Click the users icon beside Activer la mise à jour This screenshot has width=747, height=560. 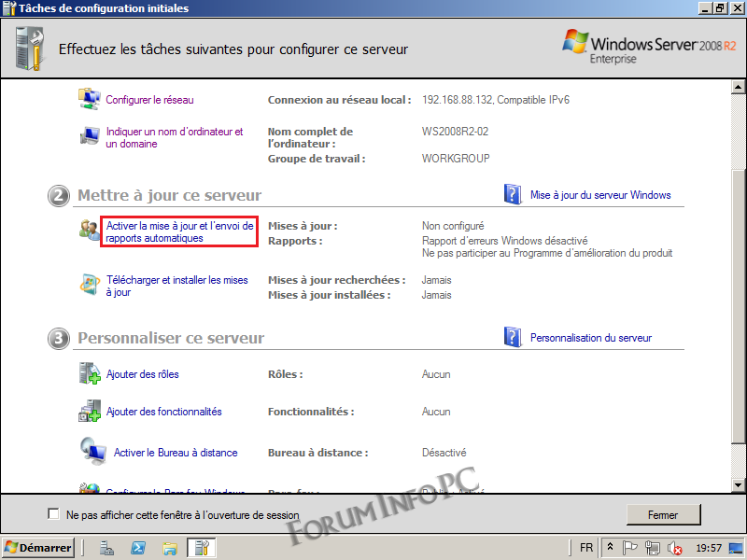(x=89, y=230)
